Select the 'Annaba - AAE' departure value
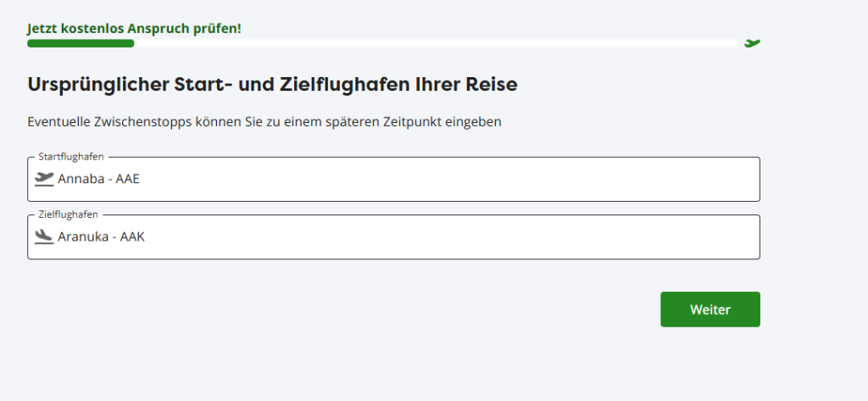868x401 pixels. 97,179
